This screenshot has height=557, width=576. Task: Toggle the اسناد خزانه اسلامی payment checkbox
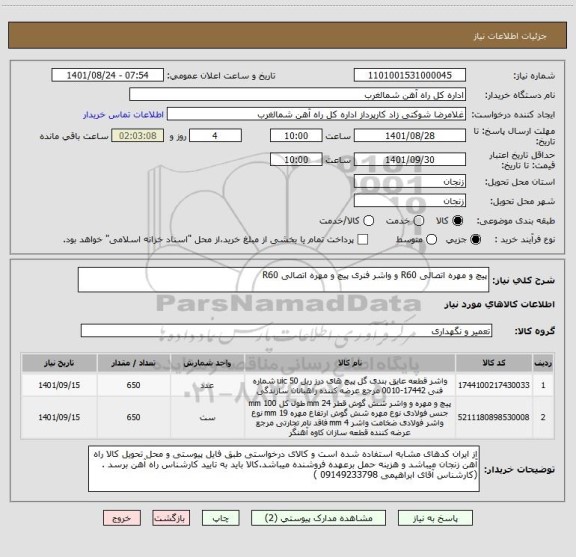coord(363,240)
